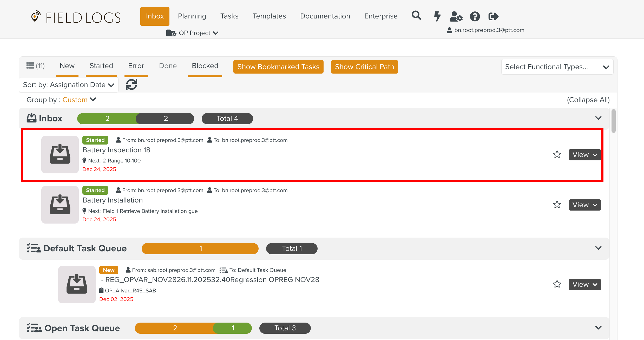Screen dimensions: 644x340
Task: Star the Battery Installation task
Action: 557,205
